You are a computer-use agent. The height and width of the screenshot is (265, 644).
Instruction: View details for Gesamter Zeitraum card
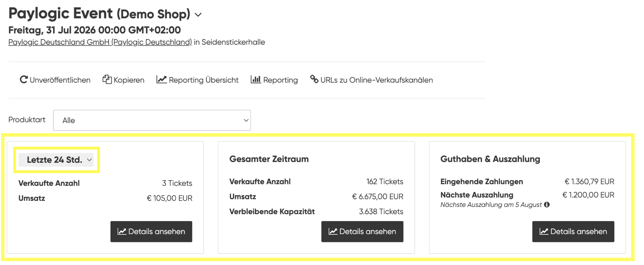click(x=362, y=232)
